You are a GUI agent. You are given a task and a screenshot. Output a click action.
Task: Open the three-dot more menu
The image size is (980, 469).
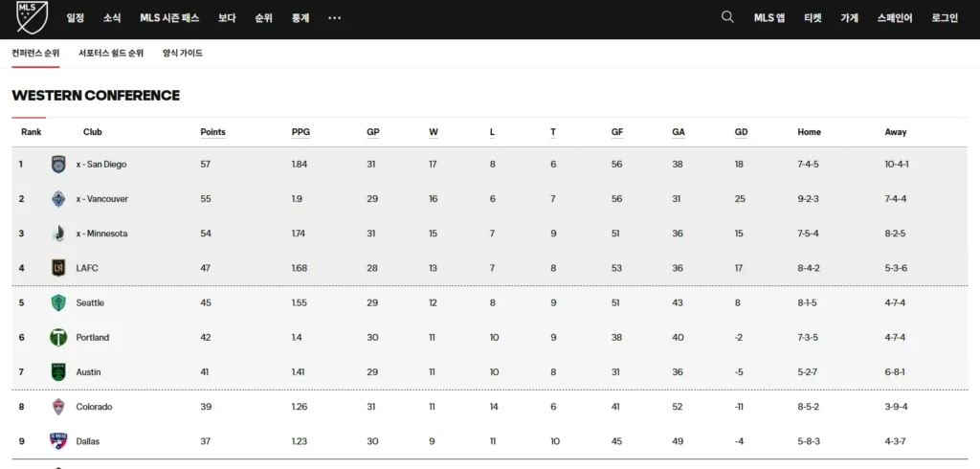pyautogui.click(x=334, y=18)
